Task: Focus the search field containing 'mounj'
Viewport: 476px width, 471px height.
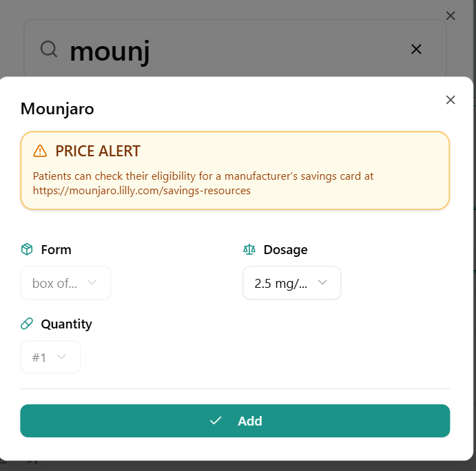Action: [x=234, y=49]
